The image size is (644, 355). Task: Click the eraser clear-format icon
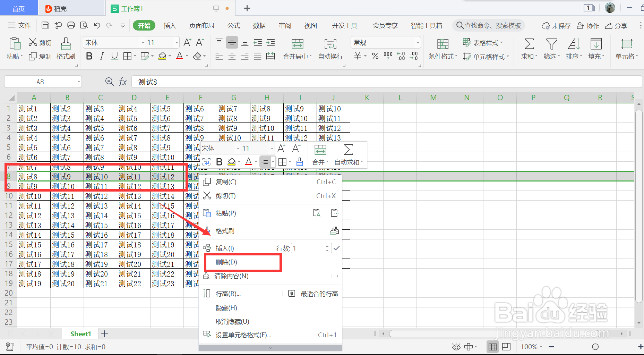[197, 56]
